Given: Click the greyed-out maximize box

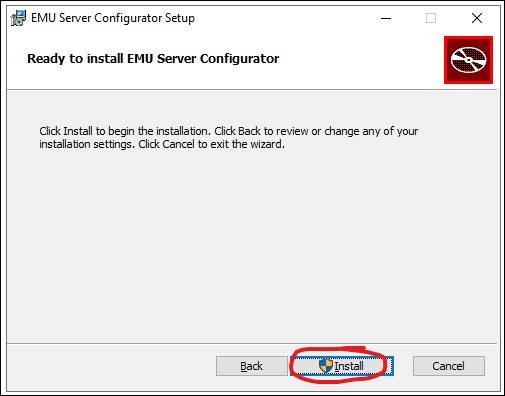Looking at the screenshot, I should tap(431, 18).
